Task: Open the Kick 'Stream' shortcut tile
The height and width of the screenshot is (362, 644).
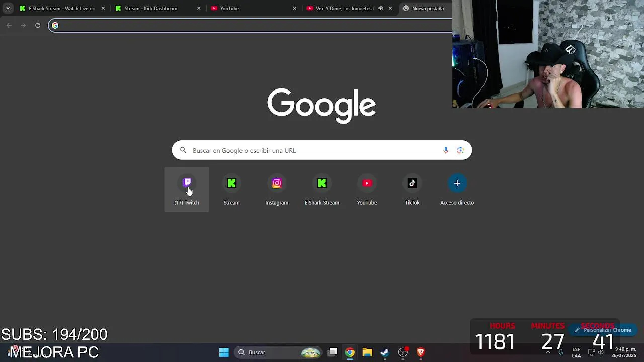Action: point(231,190)
